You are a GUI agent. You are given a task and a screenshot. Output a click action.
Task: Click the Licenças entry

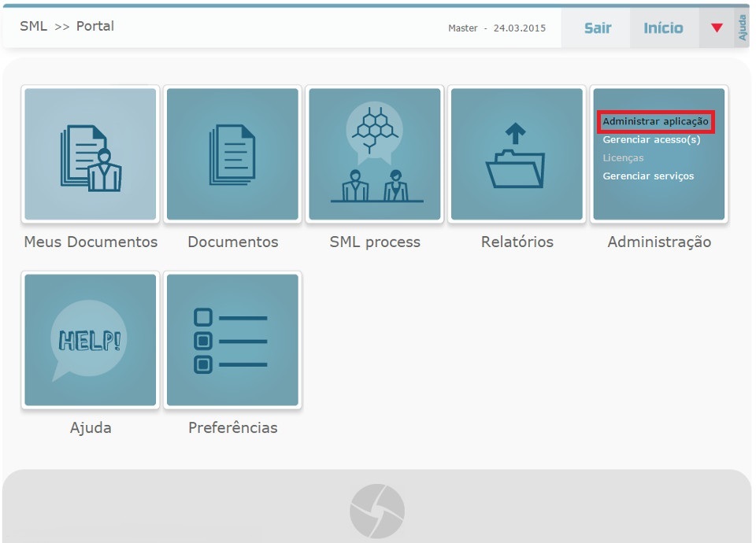pyautogui.click(x=624, y=157)
